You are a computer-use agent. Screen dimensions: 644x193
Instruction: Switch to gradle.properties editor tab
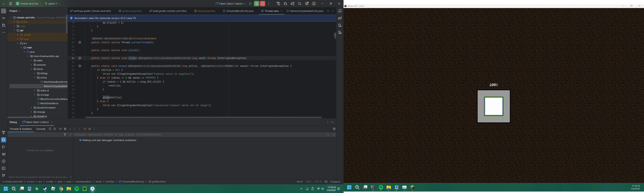[130, 11]
